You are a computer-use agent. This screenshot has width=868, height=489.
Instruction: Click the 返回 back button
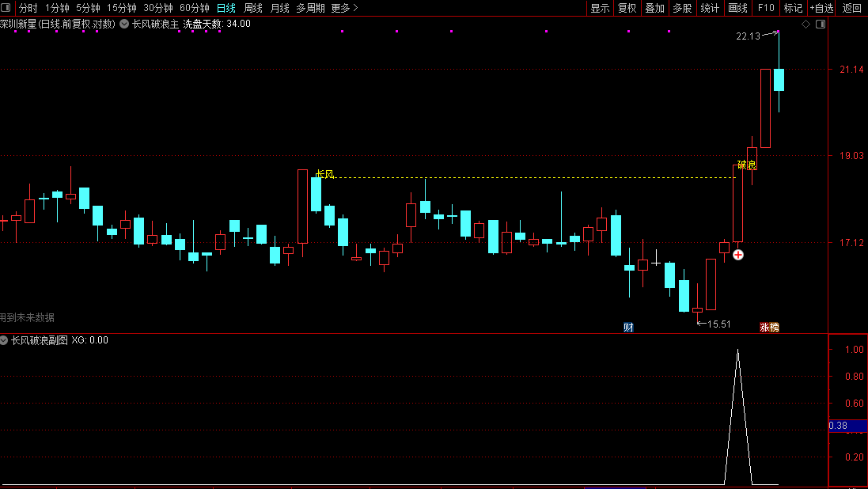click(852, 8)
